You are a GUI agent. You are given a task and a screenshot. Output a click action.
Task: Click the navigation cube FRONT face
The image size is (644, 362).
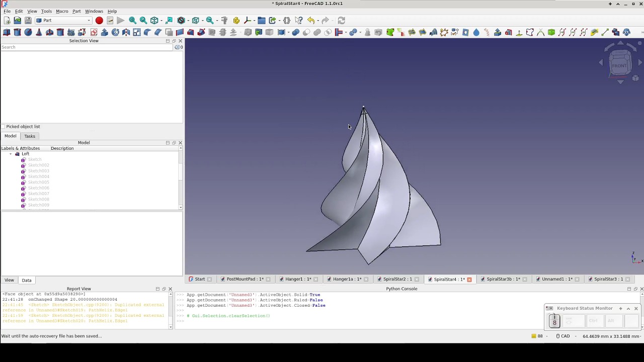pos(619,65)
